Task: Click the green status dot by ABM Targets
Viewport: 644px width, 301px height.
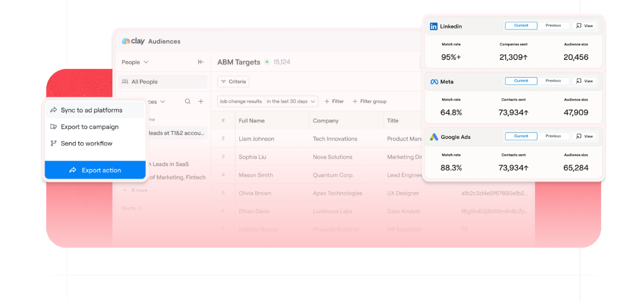Action: [x=267, y=62]
